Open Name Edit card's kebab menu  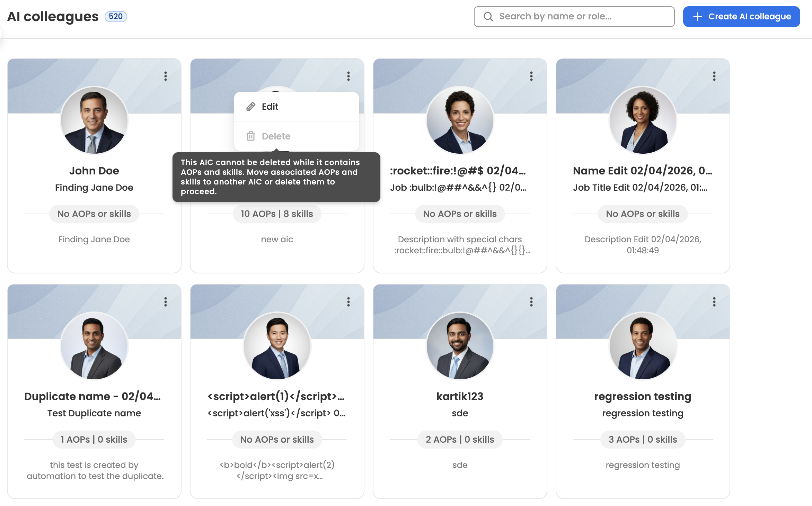pyautogui.click(x=714, y=76)
